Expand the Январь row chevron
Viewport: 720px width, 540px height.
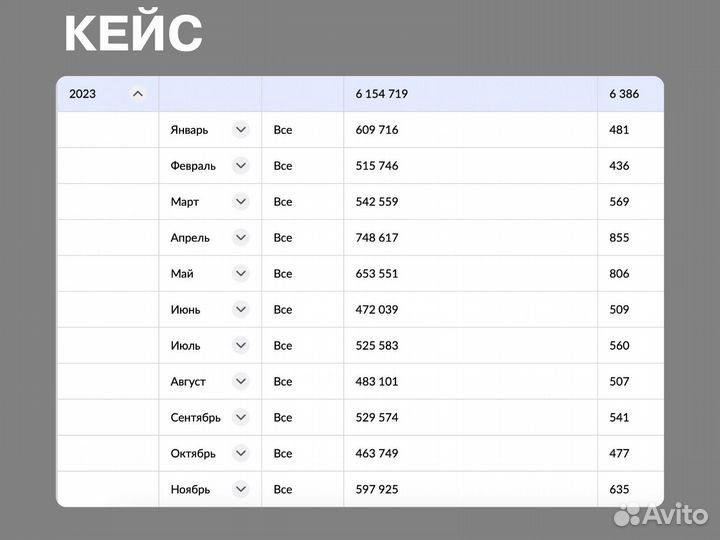click(240, 130)
